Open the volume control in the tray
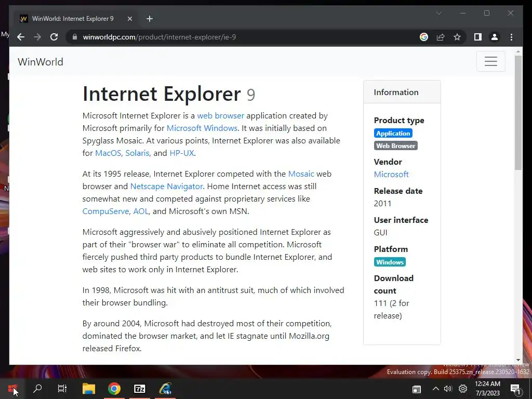Image resolution: width=532 pixels, height=399 pixels. coord(448,389)
